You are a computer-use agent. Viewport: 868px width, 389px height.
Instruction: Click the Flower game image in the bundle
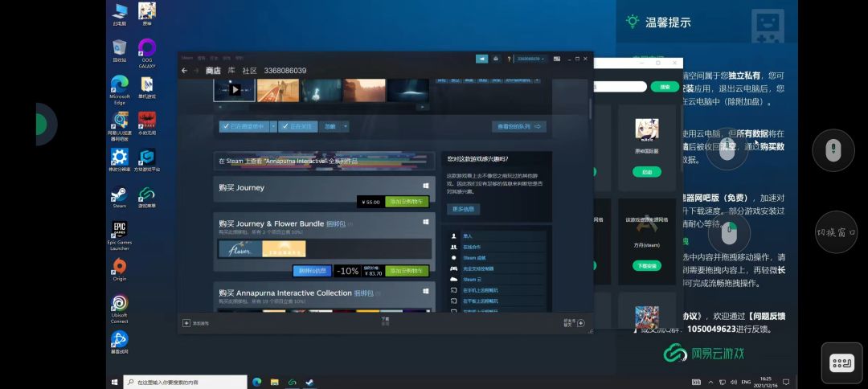[240, 249]
